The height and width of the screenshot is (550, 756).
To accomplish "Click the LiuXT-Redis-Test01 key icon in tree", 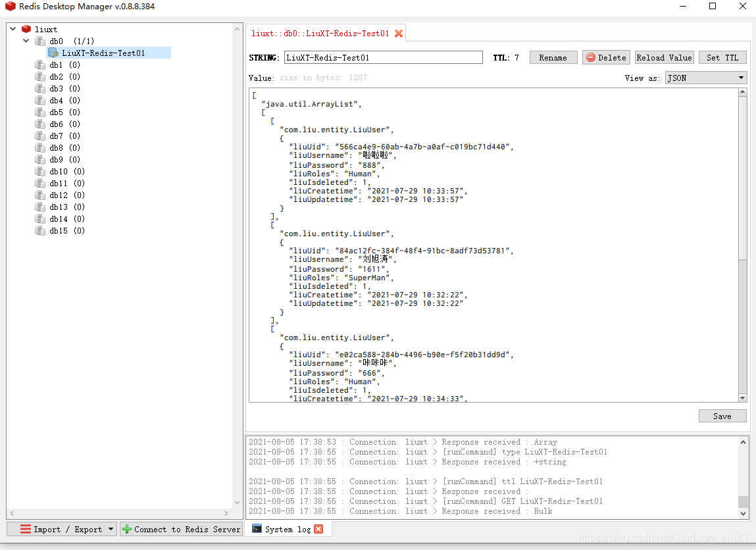I will [53, 53].
